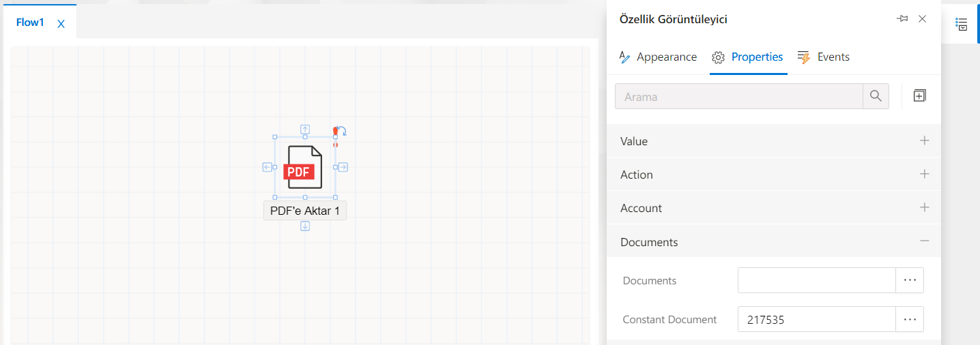This screenshot has width=980, height=345.
Task: Click the rotate handle on the PDF node
Action: [342, 131]
